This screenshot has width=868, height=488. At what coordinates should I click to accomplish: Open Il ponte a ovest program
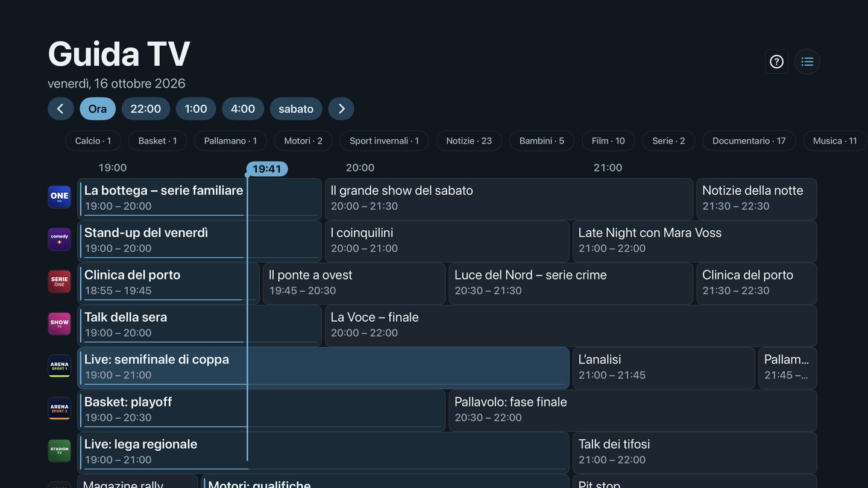(354, 283)
